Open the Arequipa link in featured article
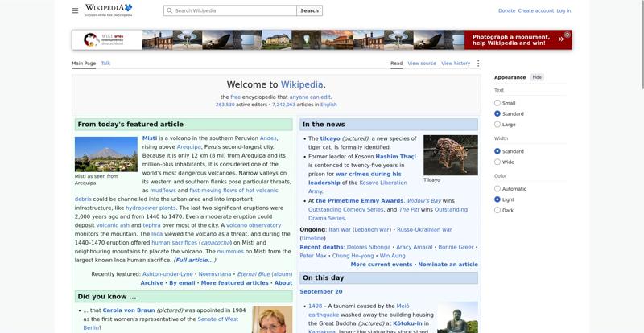 pos(188,146)
